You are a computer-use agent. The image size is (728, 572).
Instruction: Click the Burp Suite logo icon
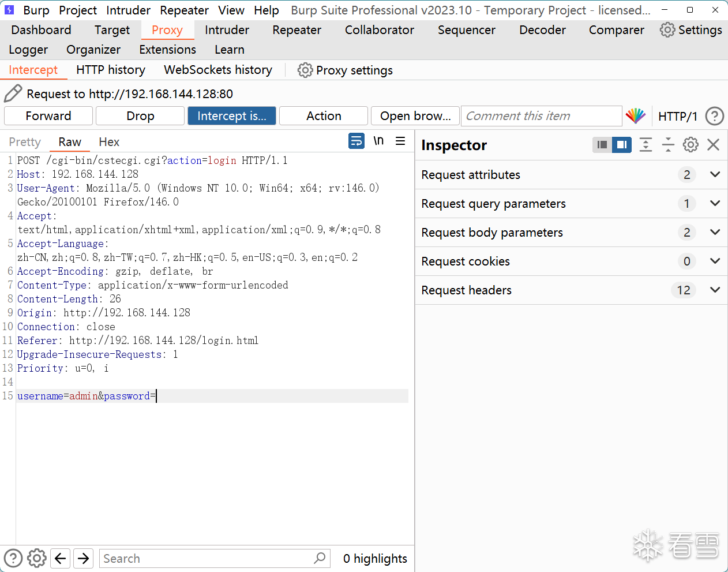click(x=9, y=10)
